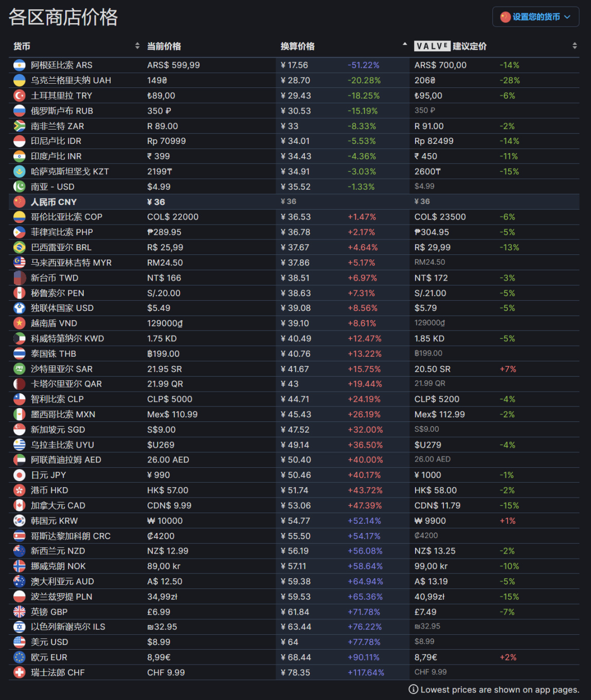Click the HK$ 57.00 current price
The width and height of the screenshot is (591, 700).
168,490
